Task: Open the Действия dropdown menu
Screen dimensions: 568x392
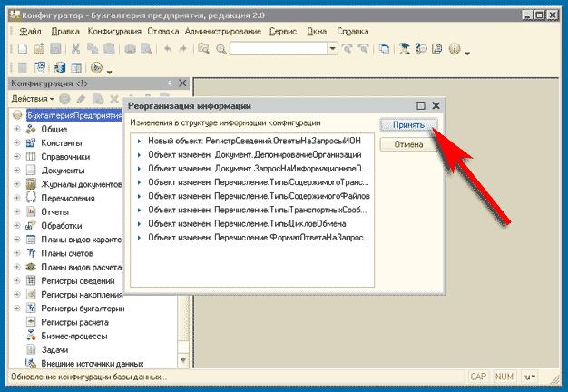Action: coord(33,98)
